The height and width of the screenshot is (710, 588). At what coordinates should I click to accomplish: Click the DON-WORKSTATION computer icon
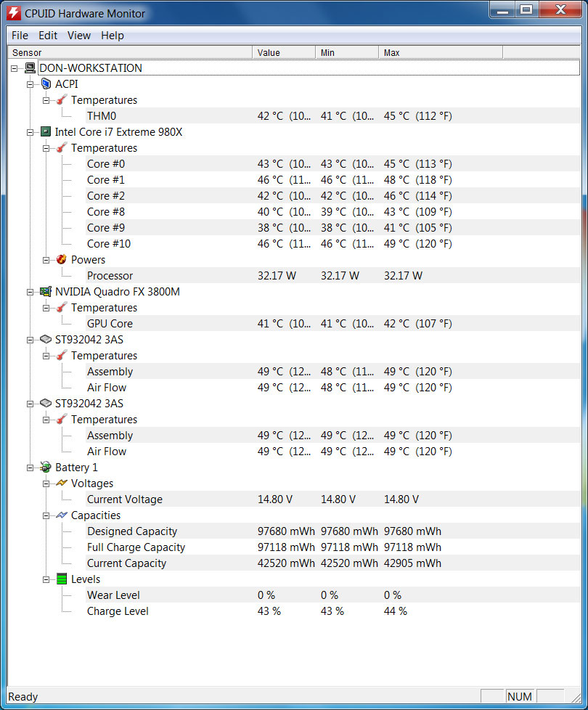point(30,68)
